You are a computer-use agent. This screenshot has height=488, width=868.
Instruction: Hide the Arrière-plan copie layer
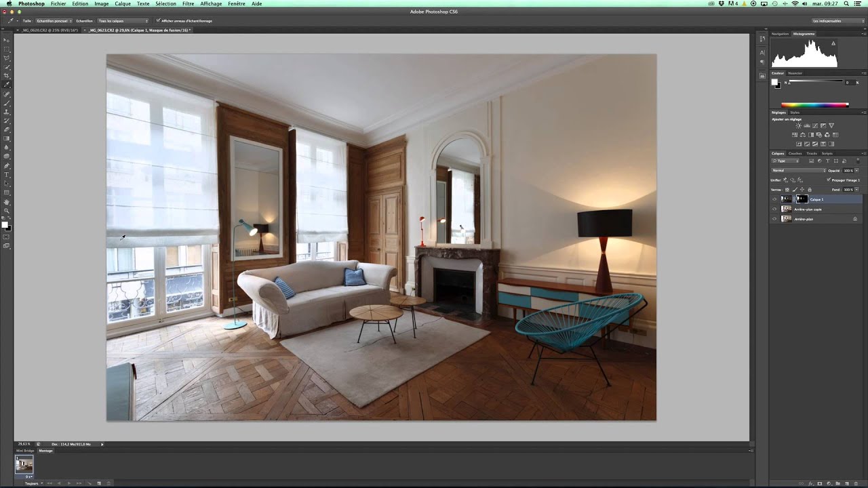(x=774, y=209)
